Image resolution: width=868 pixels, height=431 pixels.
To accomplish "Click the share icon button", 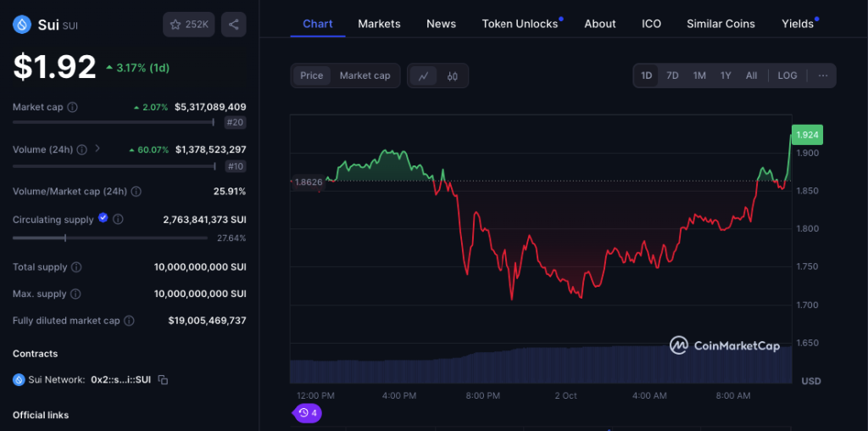I will click(233, 25).
